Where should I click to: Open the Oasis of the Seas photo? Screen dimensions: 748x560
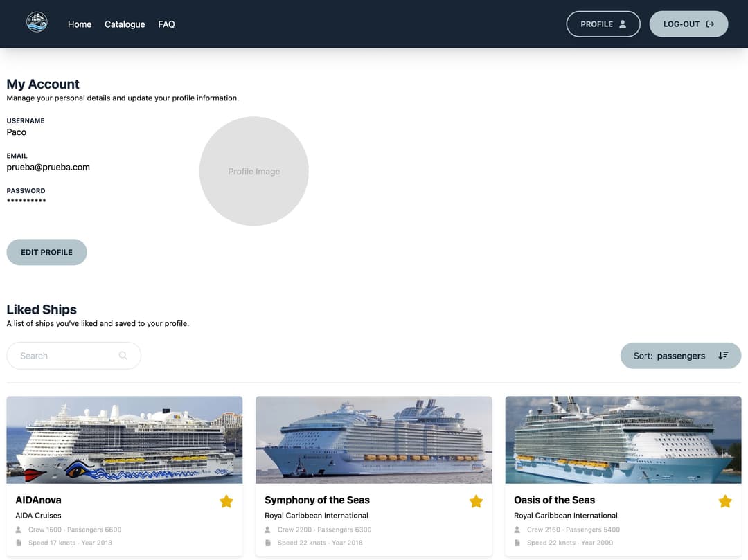click(x=623, y=440)
